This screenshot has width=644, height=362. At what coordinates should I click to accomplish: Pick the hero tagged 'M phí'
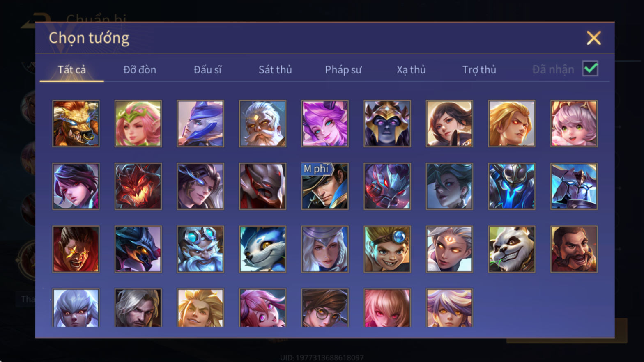325,186
